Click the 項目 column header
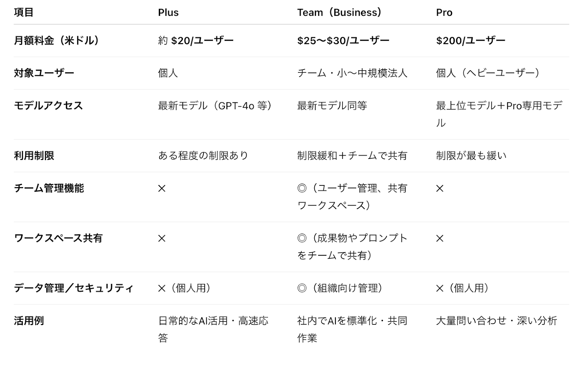 24,13
